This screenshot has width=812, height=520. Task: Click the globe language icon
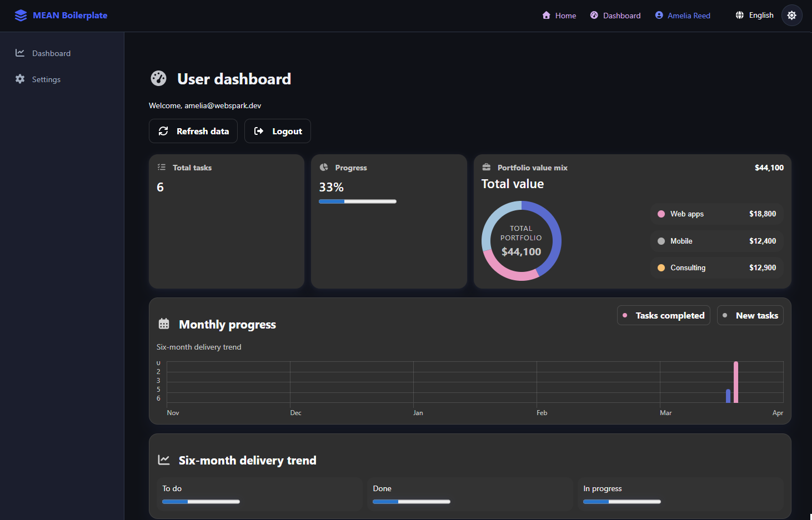[740, 16]
